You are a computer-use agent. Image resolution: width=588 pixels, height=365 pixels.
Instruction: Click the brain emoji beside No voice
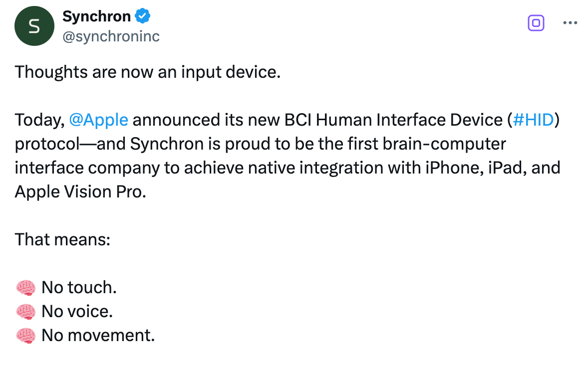click(x=25, y=312)
